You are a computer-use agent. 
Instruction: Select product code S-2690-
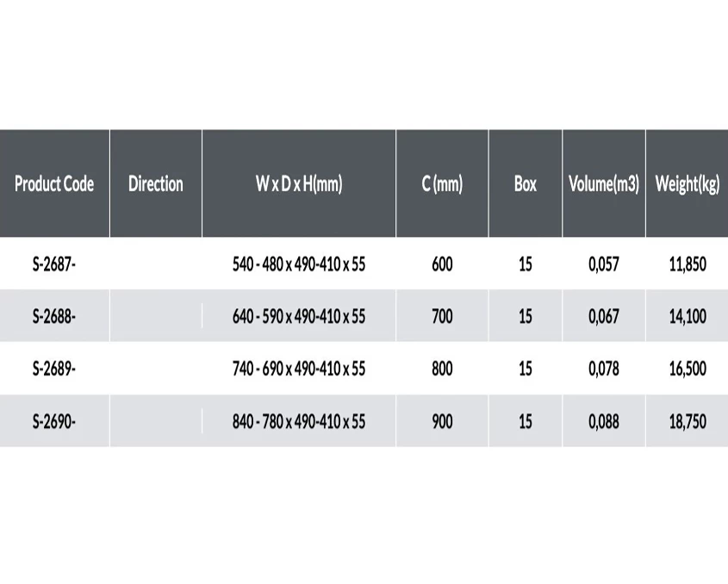pos(54,421)
